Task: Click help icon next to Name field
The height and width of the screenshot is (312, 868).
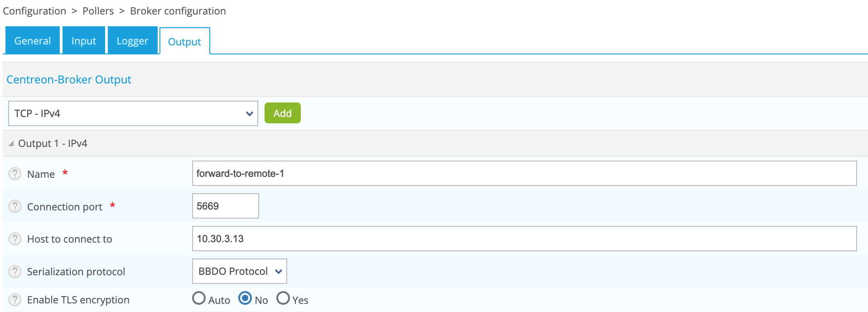Action: coord(15,174)
